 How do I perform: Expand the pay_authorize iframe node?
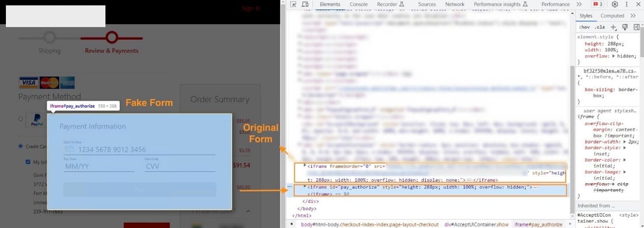305,187
